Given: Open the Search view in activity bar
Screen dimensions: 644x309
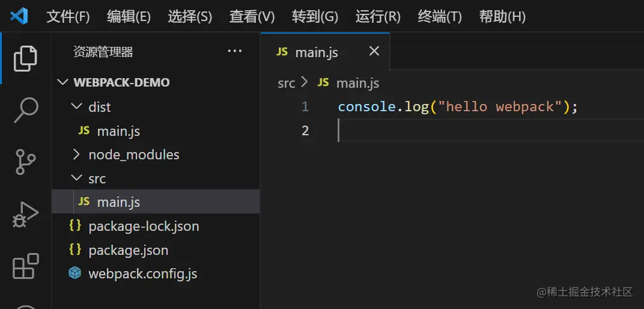Looking at the screenshot, I should [x=25, y=110].
